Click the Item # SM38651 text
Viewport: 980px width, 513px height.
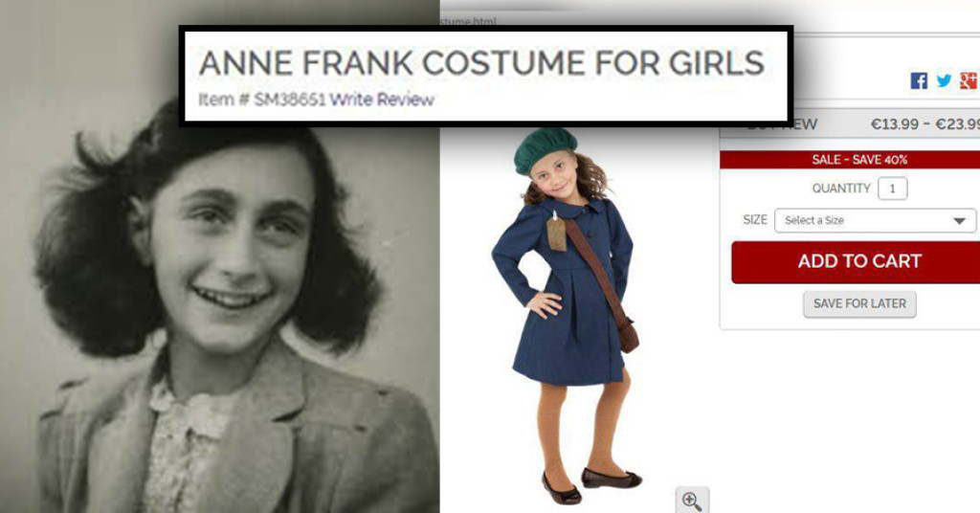[262, 100]
